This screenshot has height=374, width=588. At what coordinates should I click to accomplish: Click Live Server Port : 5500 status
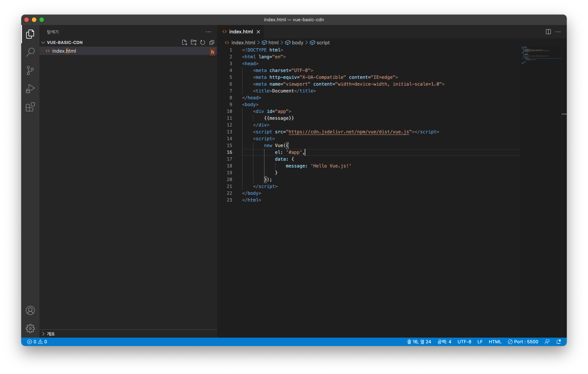[523, 342]
